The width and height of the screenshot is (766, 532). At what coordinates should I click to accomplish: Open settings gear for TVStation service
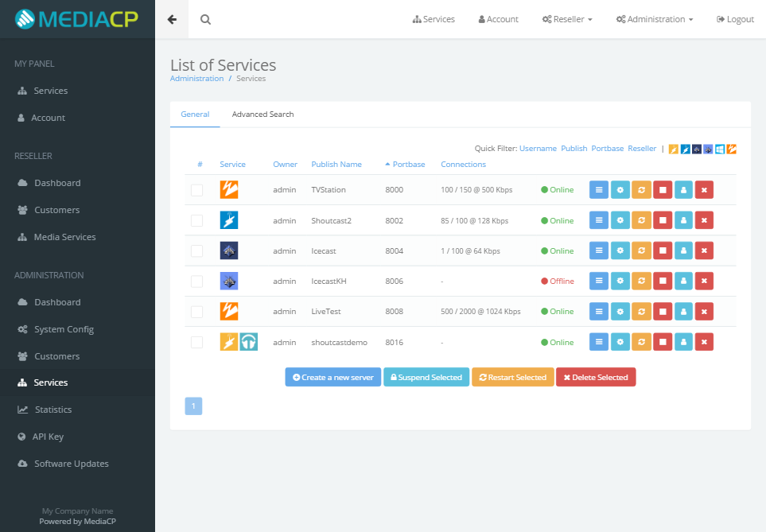pos(620,189)
